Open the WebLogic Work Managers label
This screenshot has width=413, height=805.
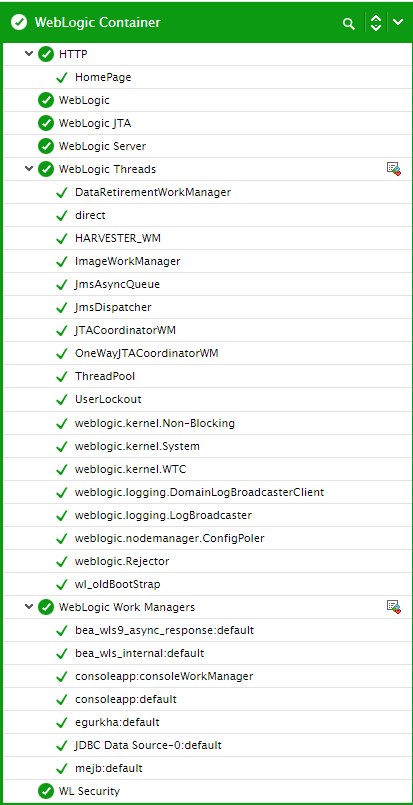tap(127, 607)
